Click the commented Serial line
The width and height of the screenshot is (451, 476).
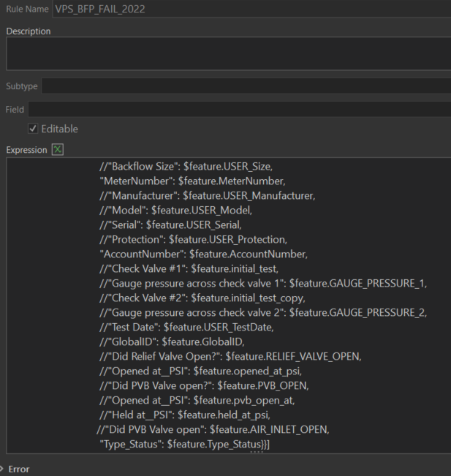tap(178, 224)
